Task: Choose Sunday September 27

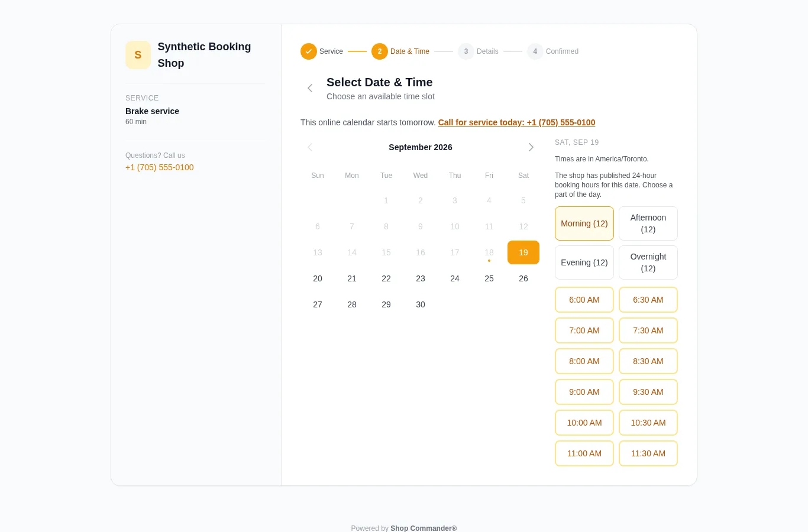Action: pos(318,304)
